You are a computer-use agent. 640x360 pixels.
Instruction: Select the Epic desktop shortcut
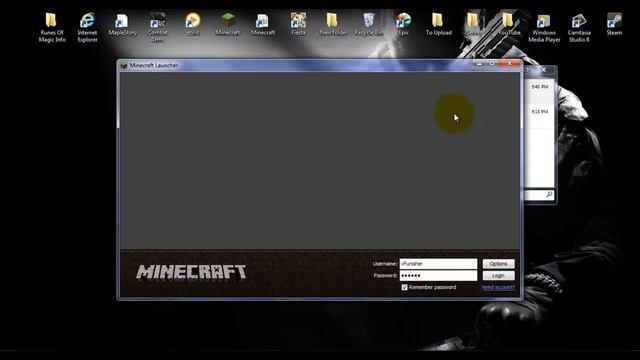click(403, 24)
